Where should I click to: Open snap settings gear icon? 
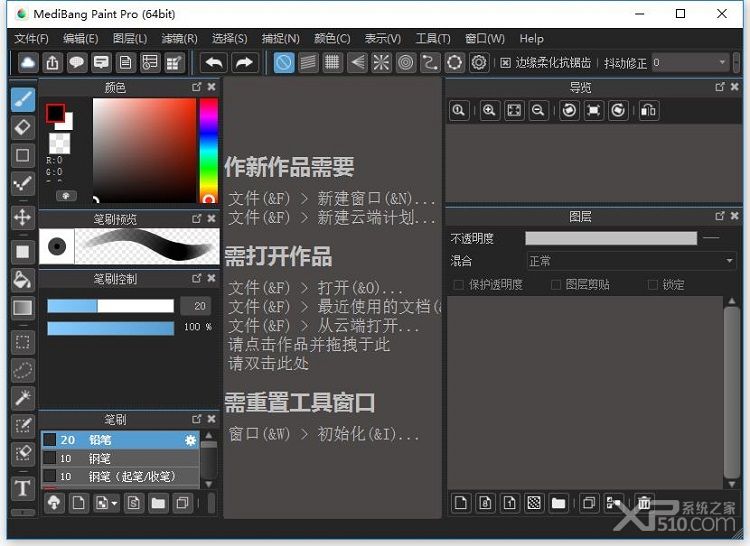pos(479,63)
